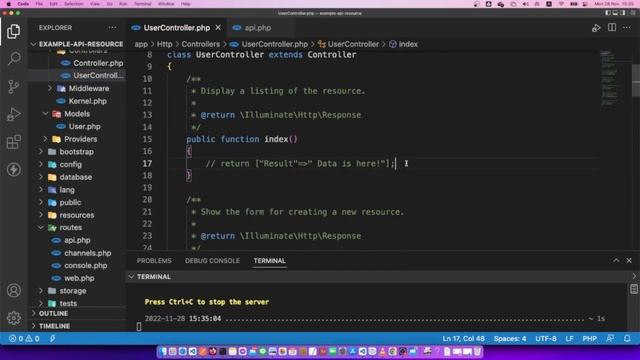Click the editor vertical scrollbar
The image size is (640, 360).
(636, 81)
